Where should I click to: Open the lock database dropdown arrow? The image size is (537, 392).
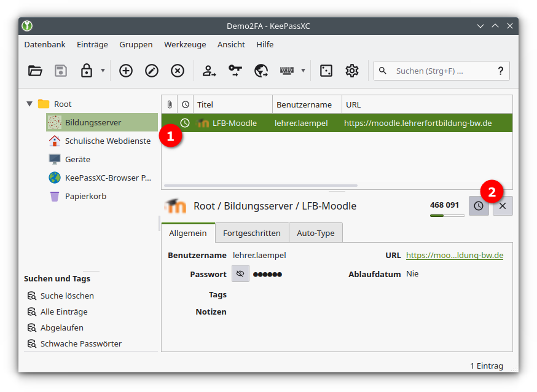click(x=103, y=71)
